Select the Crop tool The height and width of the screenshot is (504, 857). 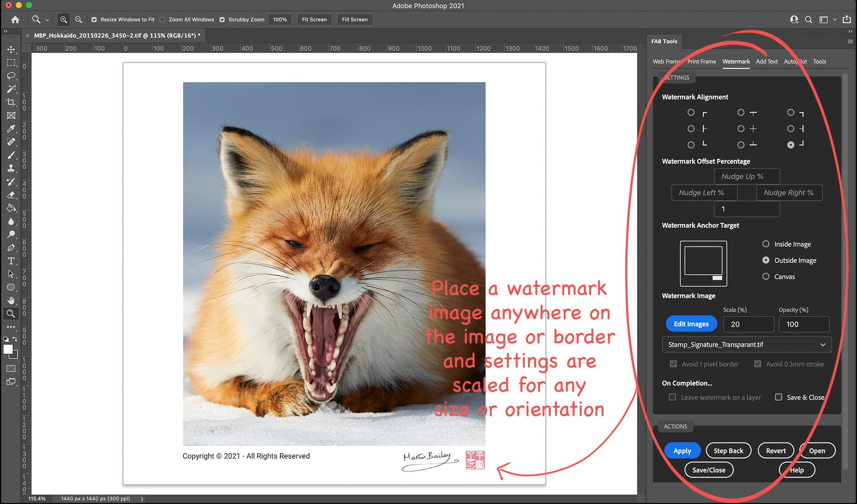tap(11, 102)
